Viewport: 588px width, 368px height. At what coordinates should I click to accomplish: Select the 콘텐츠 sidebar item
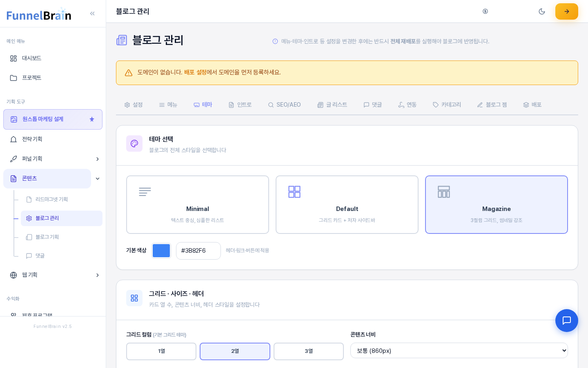point(47,179)
